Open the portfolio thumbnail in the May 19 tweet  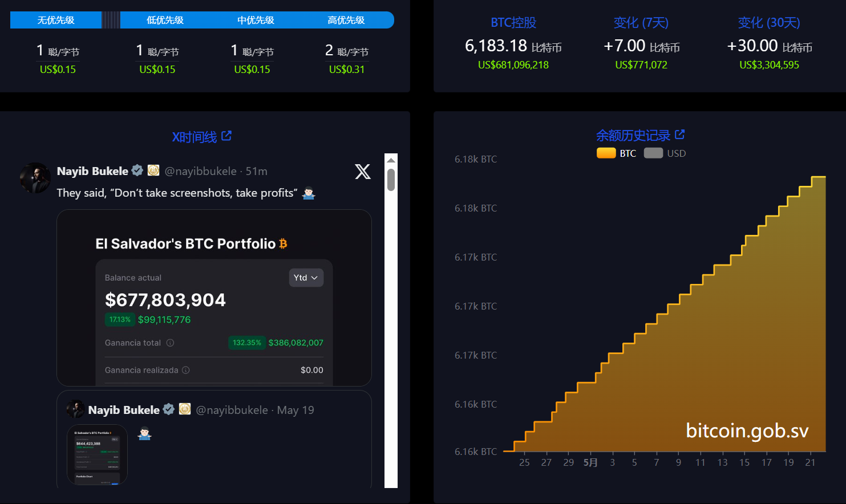coord(97,454)
